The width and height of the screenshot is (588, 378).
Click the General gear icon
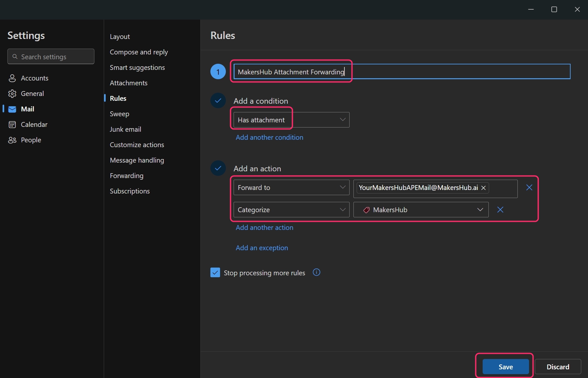click(12, 94)
